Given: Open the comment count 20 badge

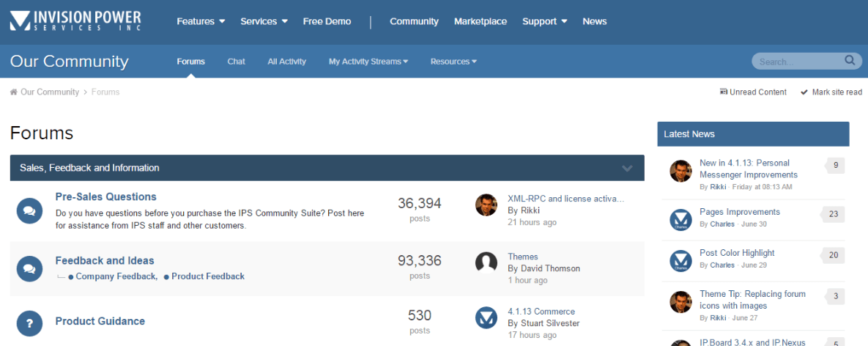Looking at the screenshot, I should [x=833, y=255].
